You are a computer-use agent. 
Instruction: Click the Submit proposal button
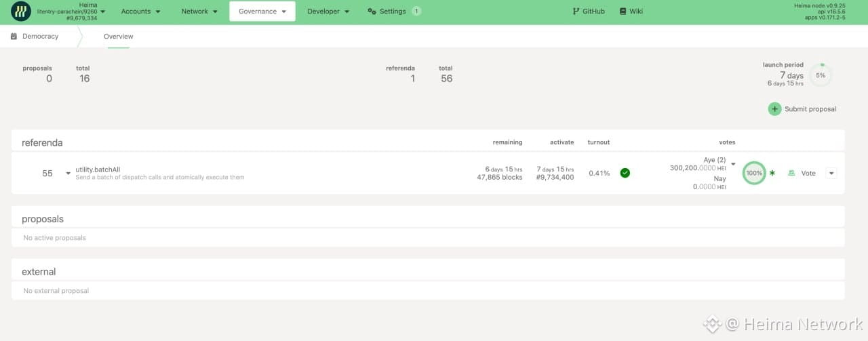pos(802,109)
